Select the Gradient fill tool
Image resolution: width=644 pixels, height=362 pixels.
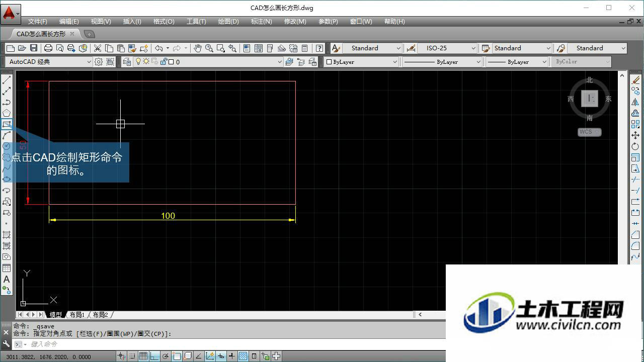(7, 246)
